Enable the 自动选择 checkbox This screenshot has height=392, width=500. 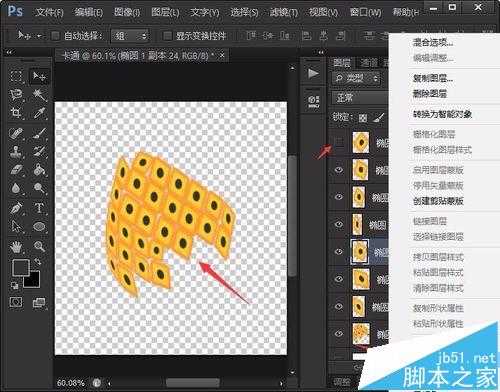click(x=55, y=36)
